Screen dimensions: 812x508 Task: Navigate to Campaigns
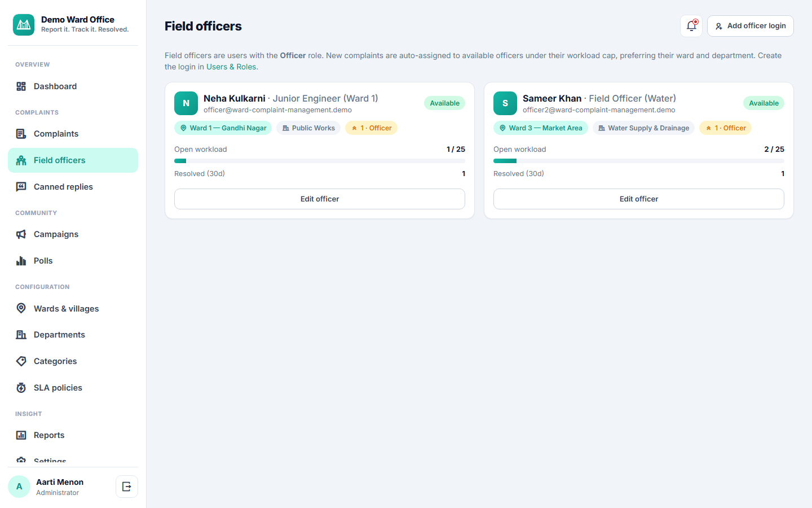click(73, 234)
